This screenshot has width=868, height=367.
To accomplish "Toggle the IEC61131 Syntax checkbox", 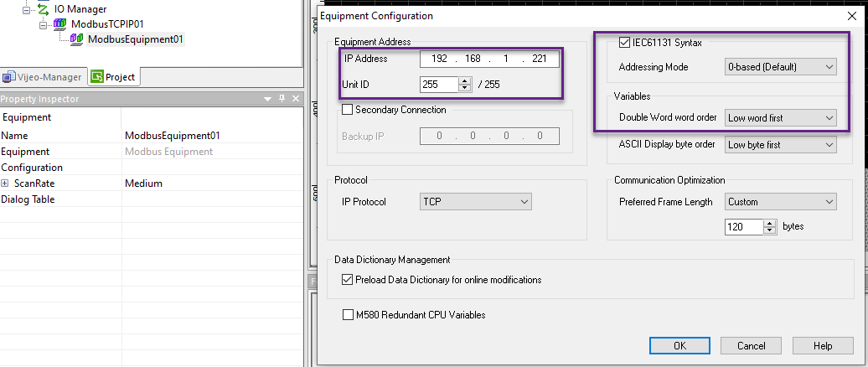I will point(624,42).
